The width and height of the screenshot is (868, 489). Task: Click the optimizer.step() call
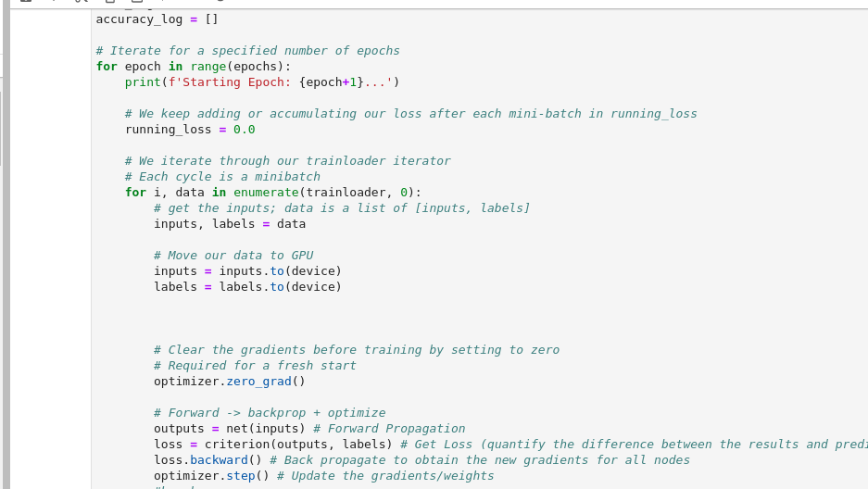click(211, 476)
